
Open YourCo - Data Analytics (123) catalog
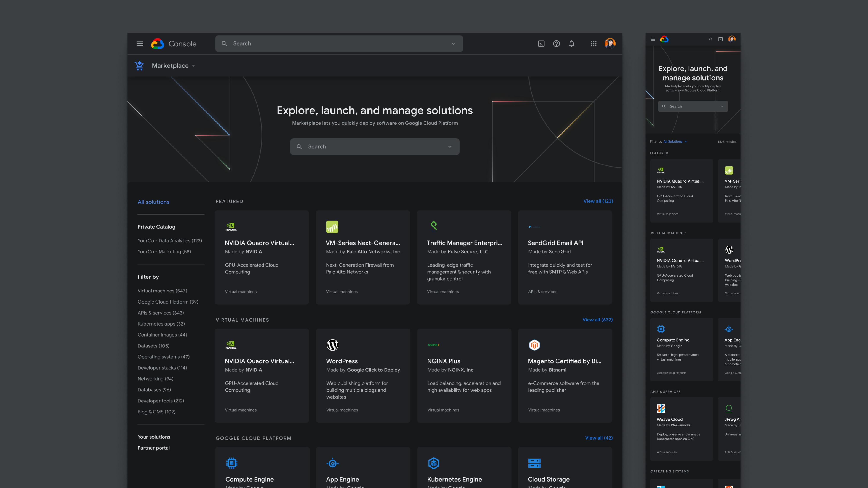coord(169,241)
